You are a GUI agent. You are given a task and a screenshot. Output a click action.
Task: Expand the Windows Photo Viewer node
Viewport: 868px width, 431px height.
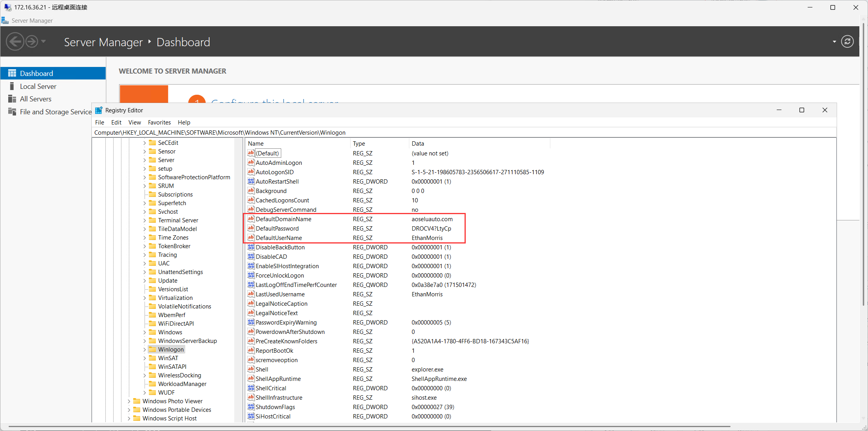[129, 401]
